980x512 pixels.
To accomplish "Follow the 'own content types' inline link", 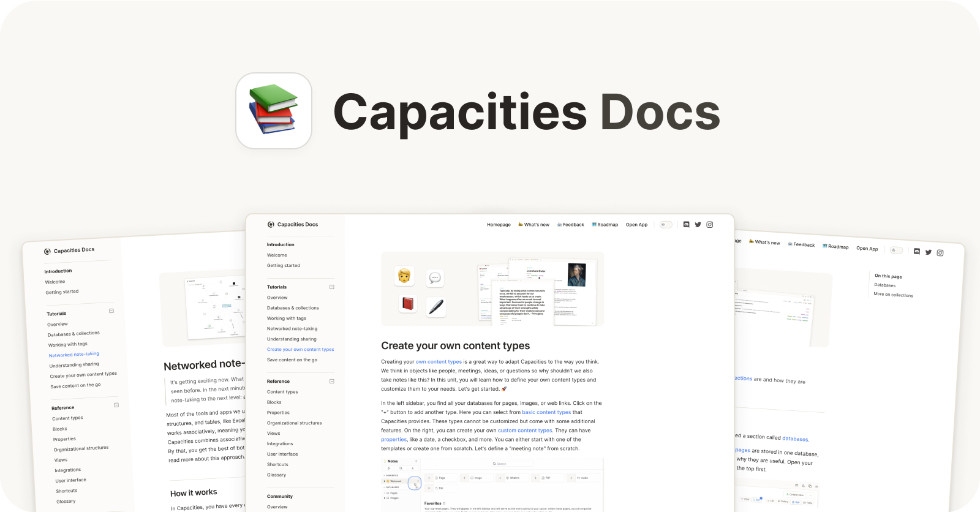I will coord(439,362).
